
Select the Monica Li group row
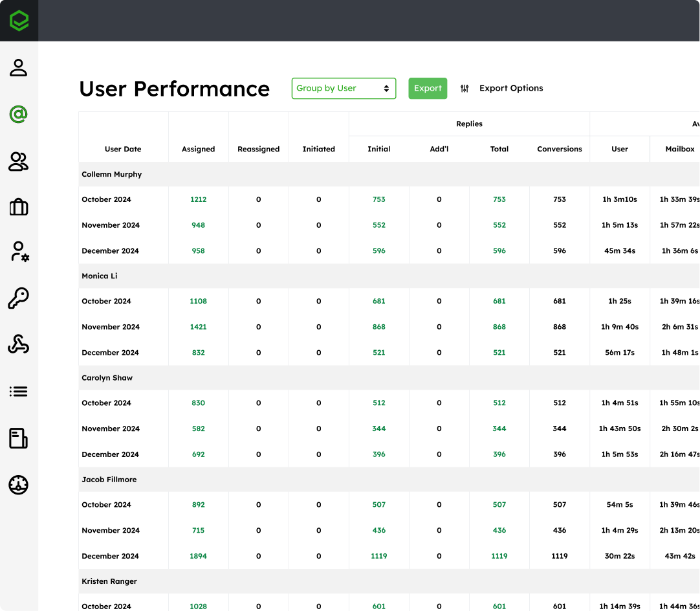(389, 276)
